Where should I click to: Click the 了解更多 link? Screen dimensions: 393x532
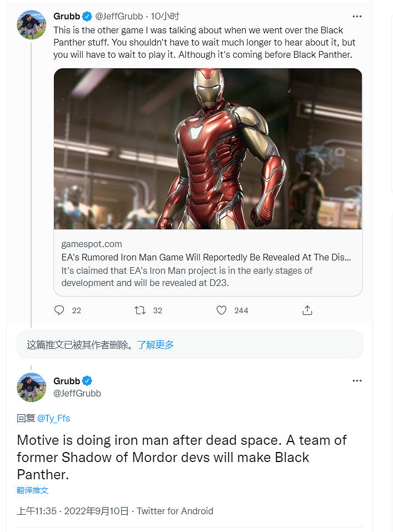point(156,345)
